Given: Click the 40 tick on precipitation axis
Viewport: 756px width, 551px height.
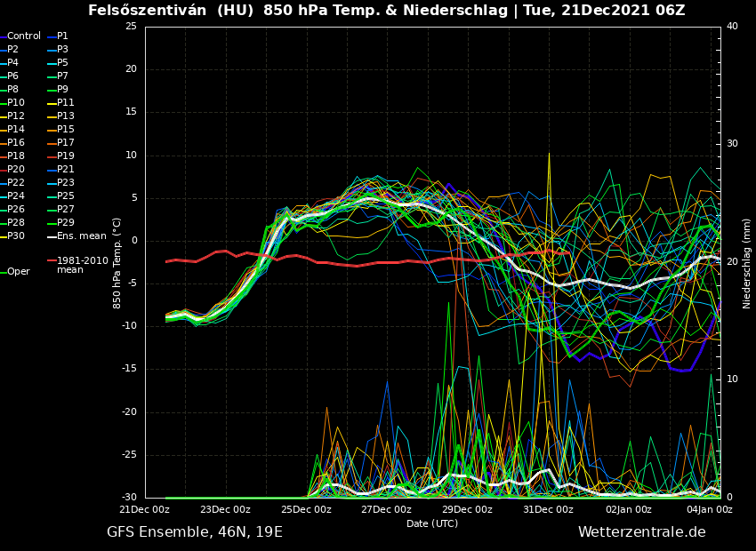Looking at the screenshot, I should click(x=732, y=27).
